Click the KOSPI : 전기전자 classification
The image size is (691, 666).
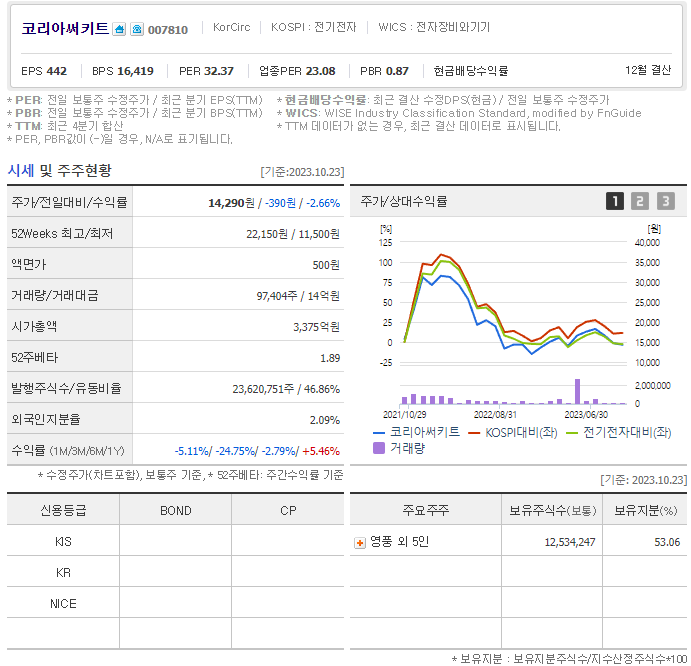tap(313, 27)
